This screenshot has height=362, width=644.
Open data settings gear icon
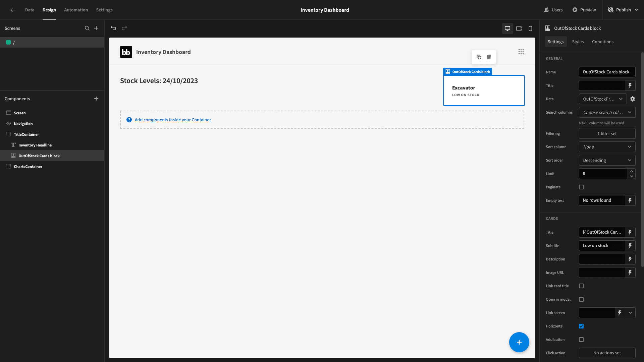point(633,99)
